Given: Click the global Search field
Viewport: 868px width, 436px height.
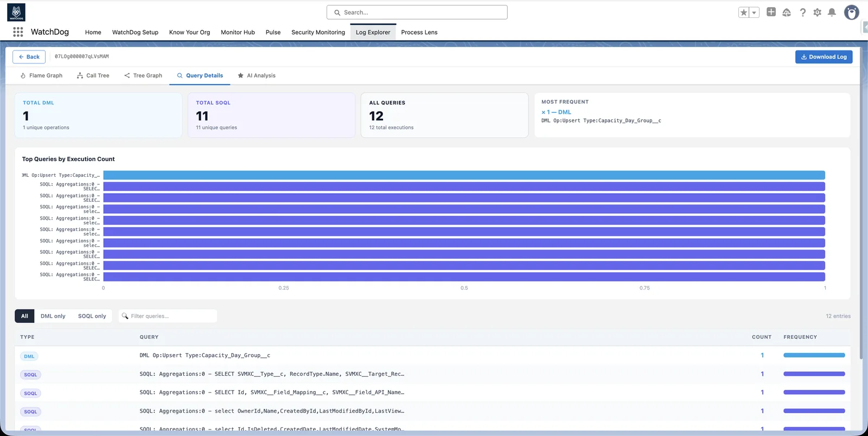Looking at the screenshot, I should [x=417, y=12].
